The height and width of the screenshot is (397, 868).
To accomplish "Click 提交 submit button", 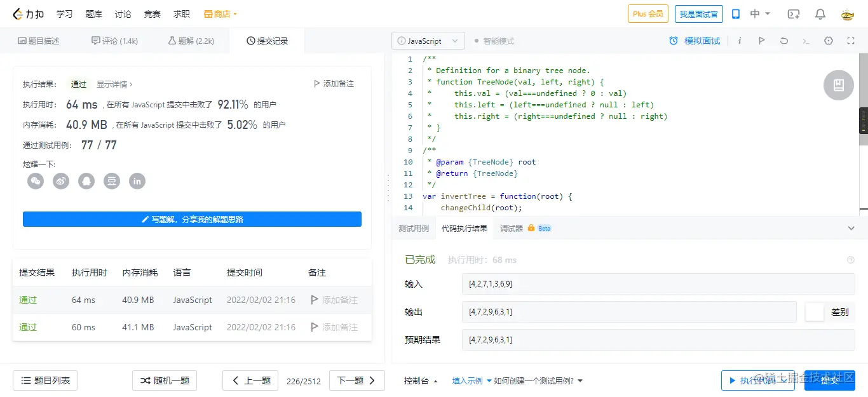I will [x=830, y=380].
